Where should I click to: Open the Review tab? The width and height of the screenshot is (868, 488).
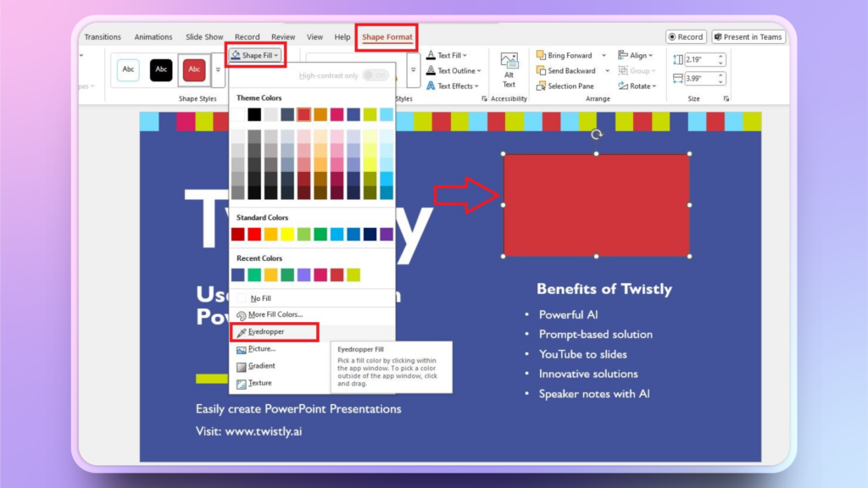click(x=283, y=37)
